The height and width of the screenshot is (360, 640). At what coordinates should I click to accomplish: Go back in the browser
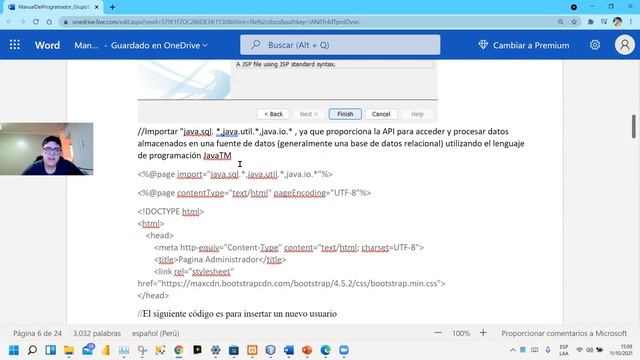click(x=9, y=22)
